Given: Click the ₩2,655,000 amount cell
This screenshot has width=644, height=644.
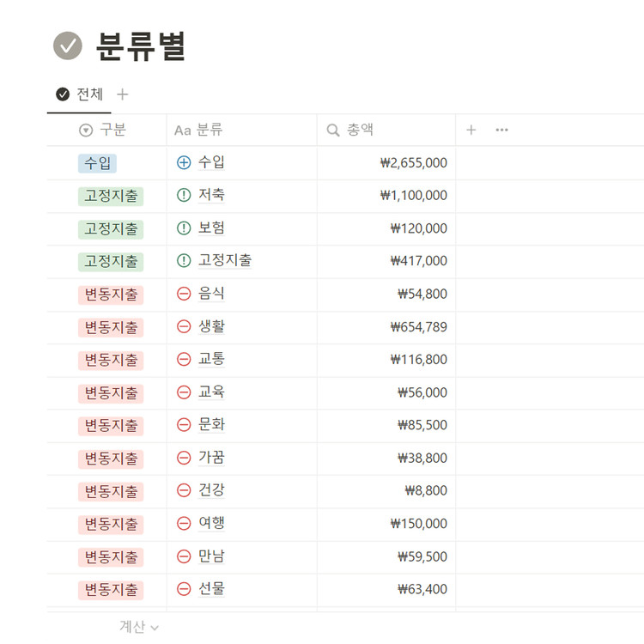Looking at the screenshot, I should pyautogui.click(x=413, y=163).
